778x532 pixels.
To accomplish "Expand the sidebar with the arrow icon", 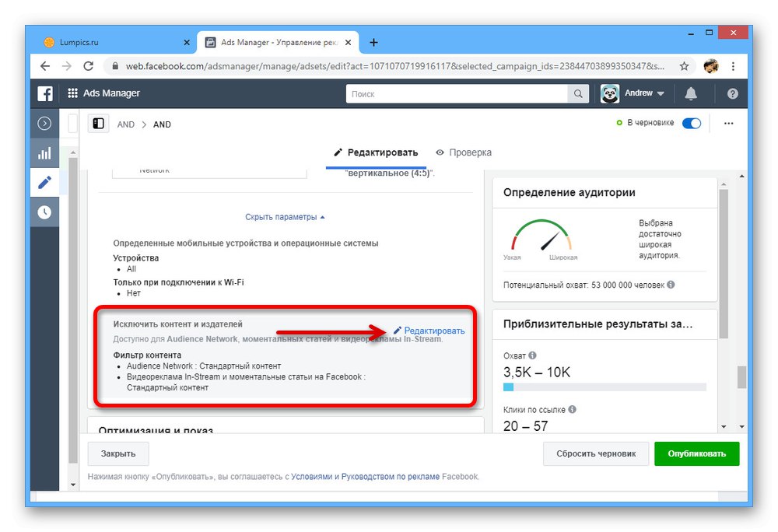I will 44,124.
